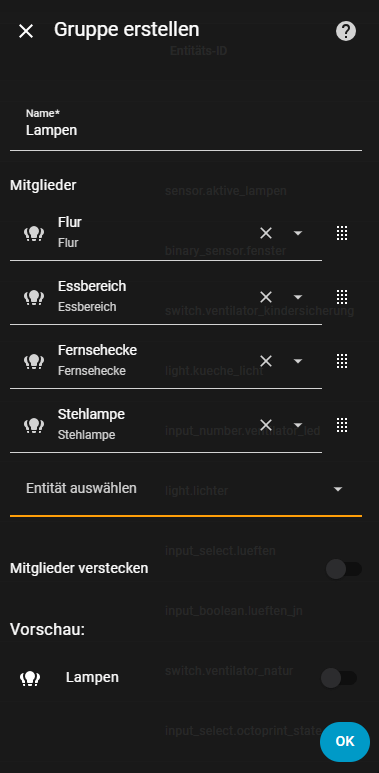The image size is (379, 773).
Task: Click the Fernsehecke reorder grip icon
Action: click(x=342, y=361)
